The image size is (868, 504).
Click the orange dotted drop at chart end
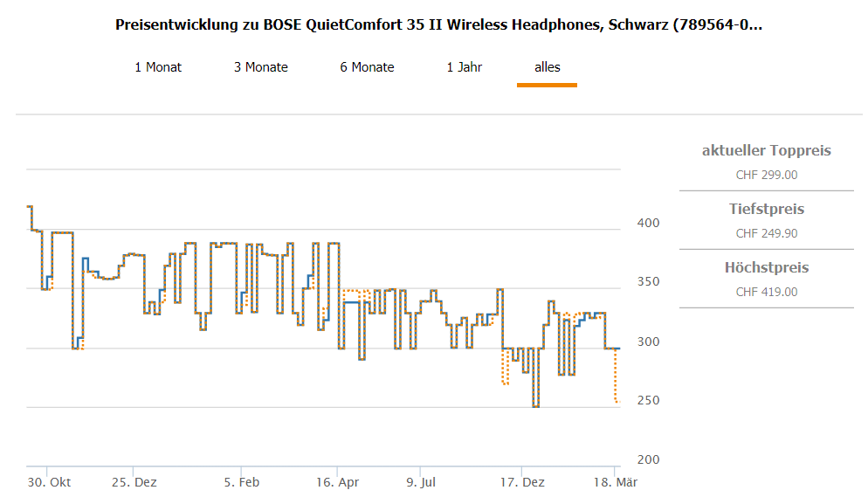pyautogui.click(x=617, y=376)
